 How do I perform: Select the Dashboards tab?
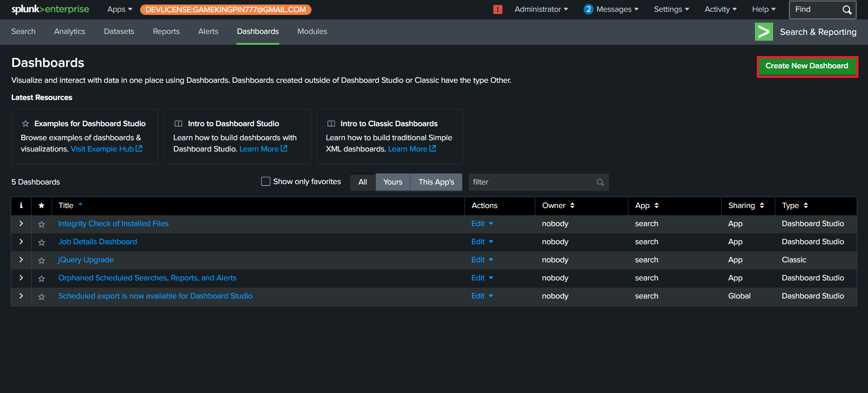pos(258,32)
